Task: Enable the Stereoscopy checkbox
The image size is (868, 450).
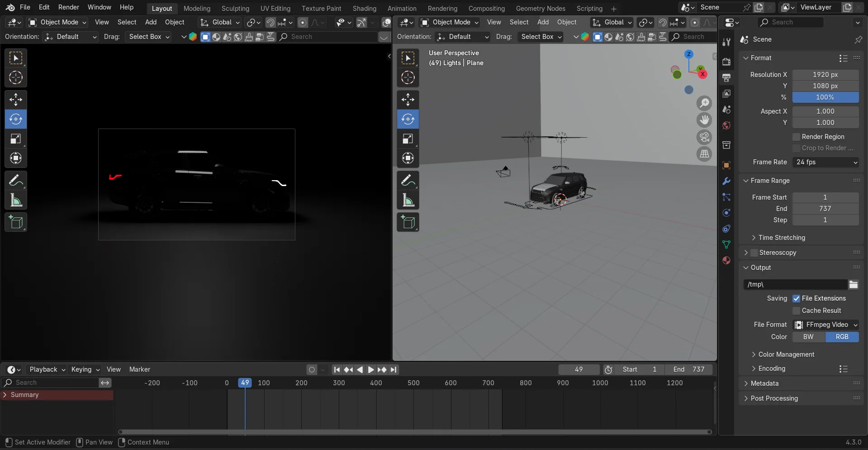Action: coord(754,253)
